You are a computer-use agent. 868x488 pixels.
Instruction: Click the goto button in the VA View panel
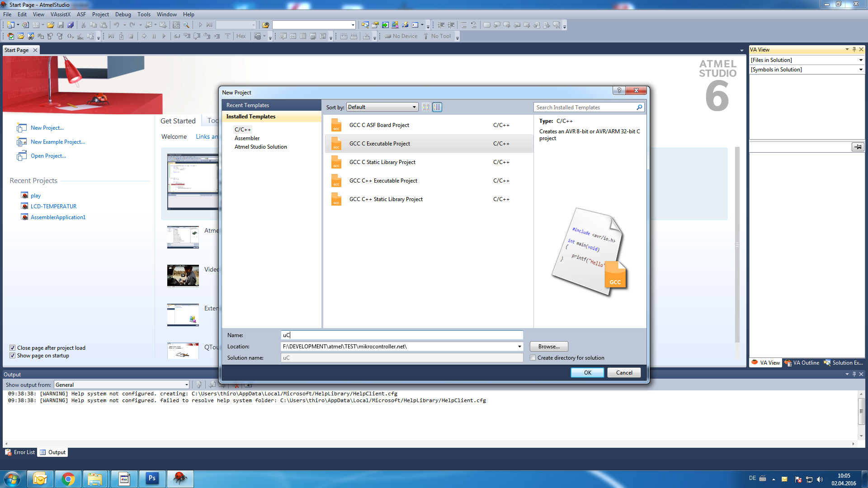[x=858, y=147]
